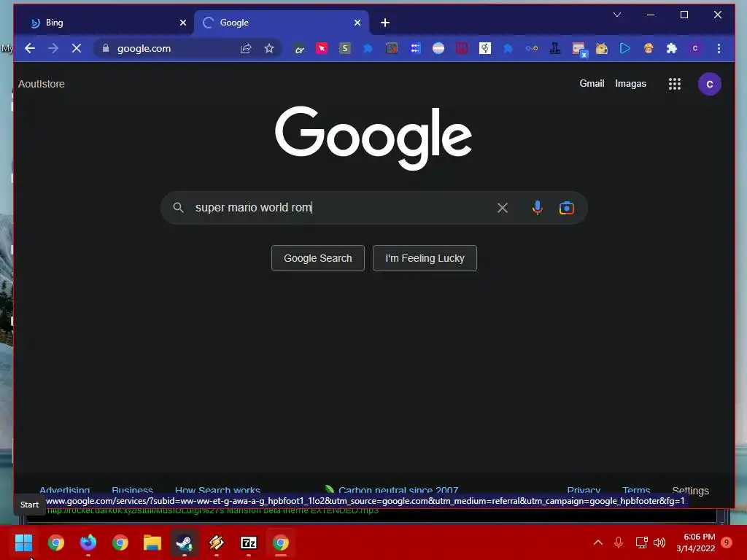Open 7-Zip from the taskbar
The image size is (747, 560).
[x=249, y=542]
